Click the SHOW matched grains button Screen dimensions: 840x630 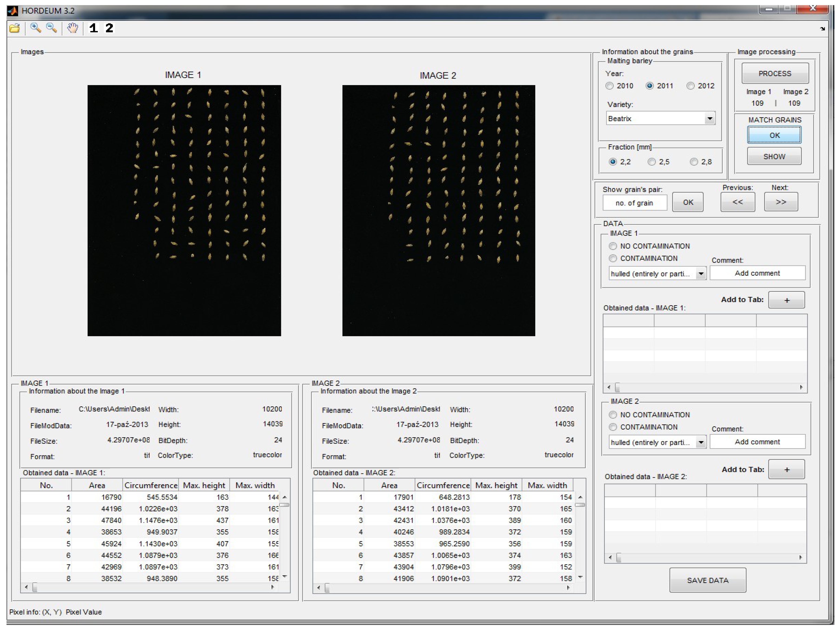pyautogui.click(x=774, y=156)
